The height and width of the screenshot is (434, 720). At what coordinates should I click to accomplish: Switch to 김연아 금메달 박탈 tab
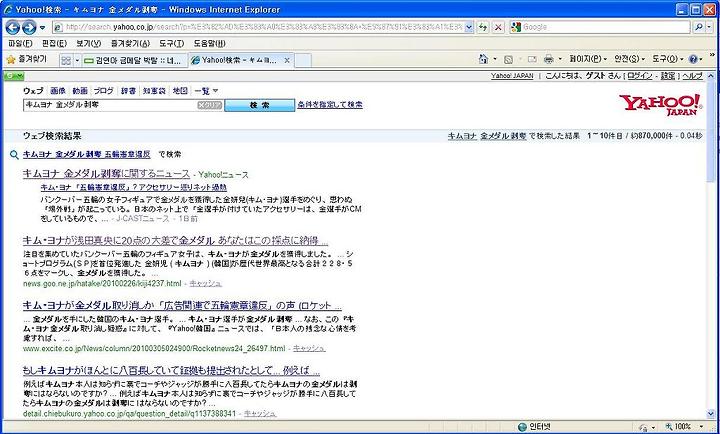135,60
